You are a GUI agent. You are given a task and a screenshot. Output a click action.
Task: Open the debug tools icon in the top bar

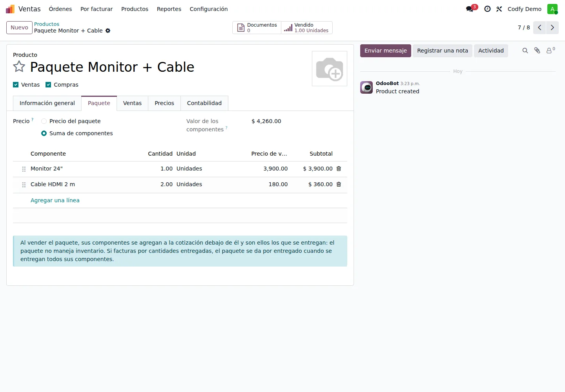click(x=499, y=9)
